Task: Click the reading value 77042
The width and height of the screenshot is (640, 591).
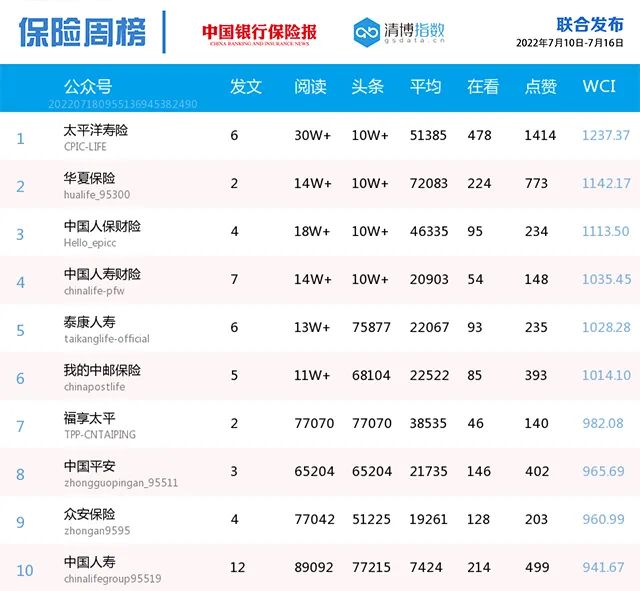Action: tap(314, 519)
